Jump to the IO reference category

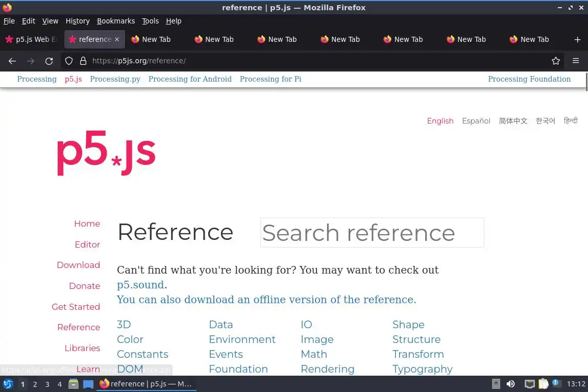click(306, 325)
